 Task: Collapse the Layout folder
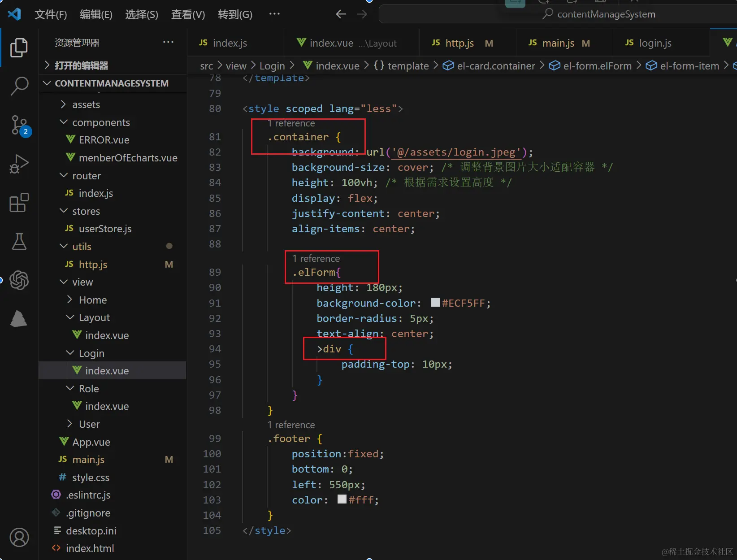point(113,317)
